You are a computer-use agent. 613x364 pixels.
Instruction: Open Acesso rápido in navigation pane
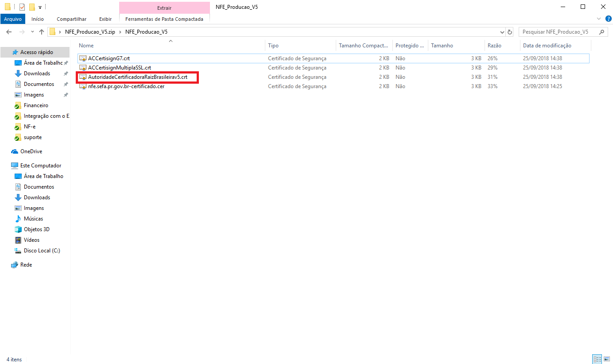pos(35,52)
